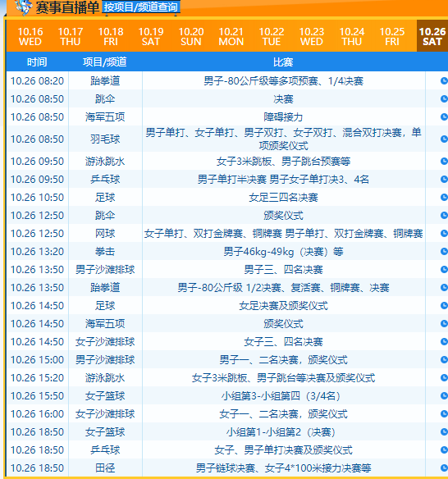
Task: Click 障碍接力 match text
Action: pos(283,117)
